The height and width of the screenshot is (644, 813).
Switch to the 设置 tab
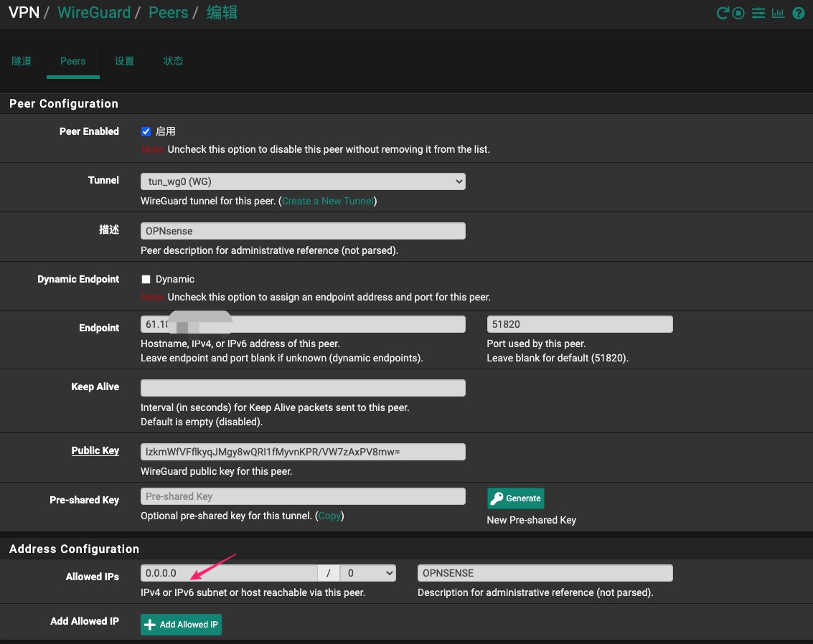124,61
